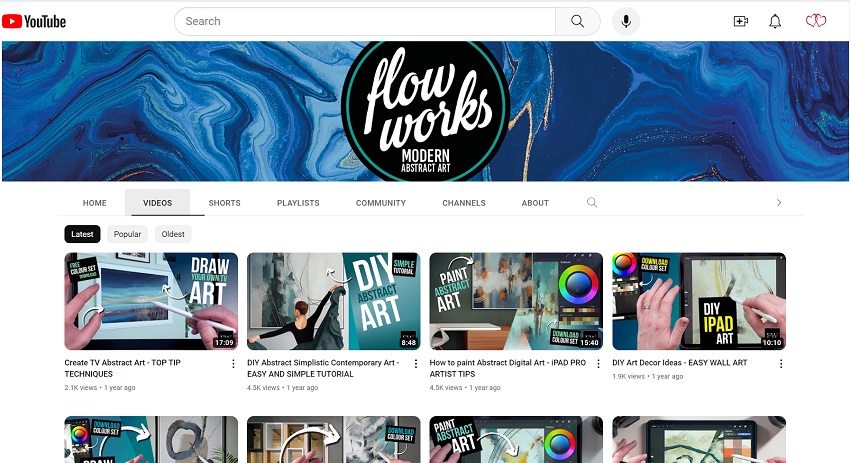Screen dimensions: 850x463
Task: Activate voice search microphone icon
Action: 625,21
